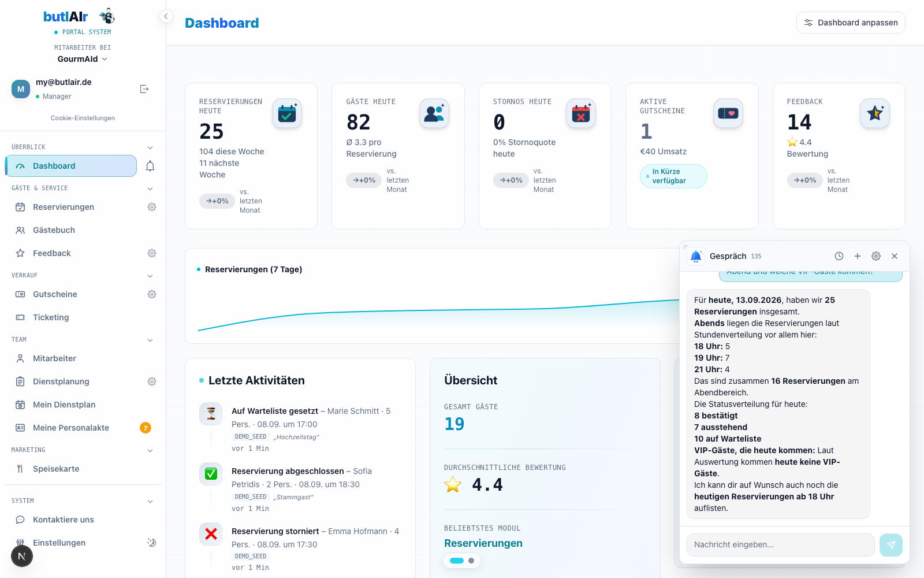
Task: Open chat history clock icon
Action: pos(839,256)
